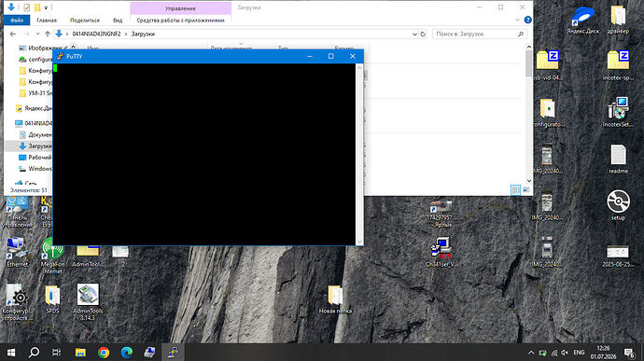Select Рабочий стол in navigation pane
The image size is (644, 361).
click(x=35, y=158)
